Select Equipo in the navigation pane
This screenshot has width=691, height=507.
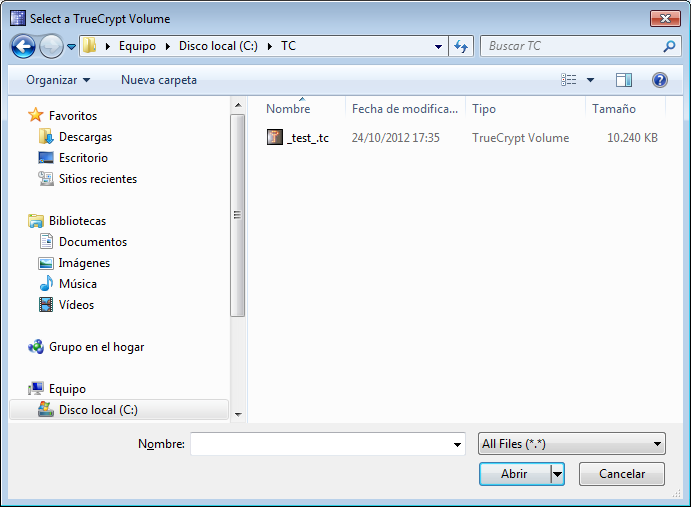pyautogui.click(x=67, y=389)
